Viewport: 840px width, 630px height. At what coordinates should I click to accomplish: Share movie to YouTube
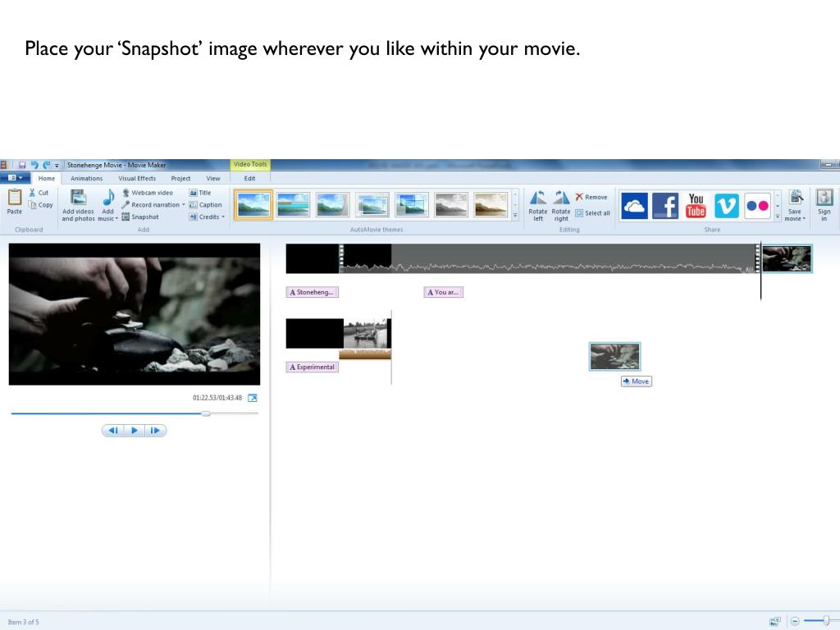click(x=696, y=206)
